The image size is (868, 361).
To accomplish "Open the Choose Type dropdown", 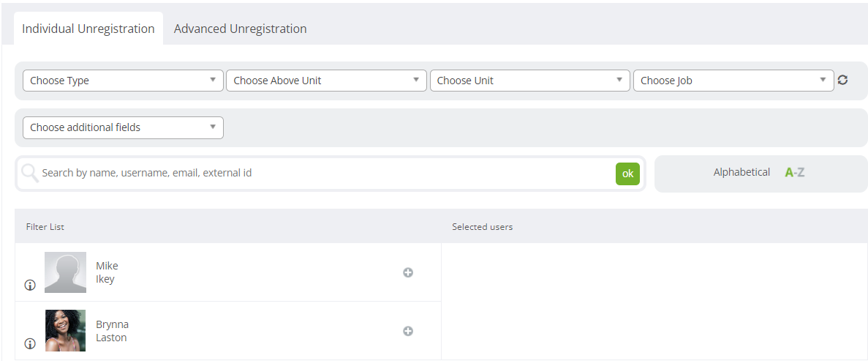I will (x=123, y=81).
